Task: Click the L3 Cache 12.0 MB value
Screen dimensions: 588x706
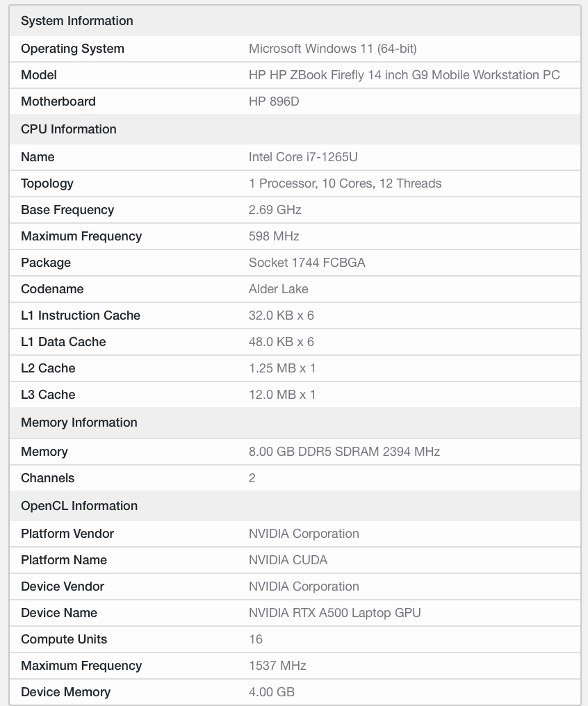Action: (x=282, y=395)
